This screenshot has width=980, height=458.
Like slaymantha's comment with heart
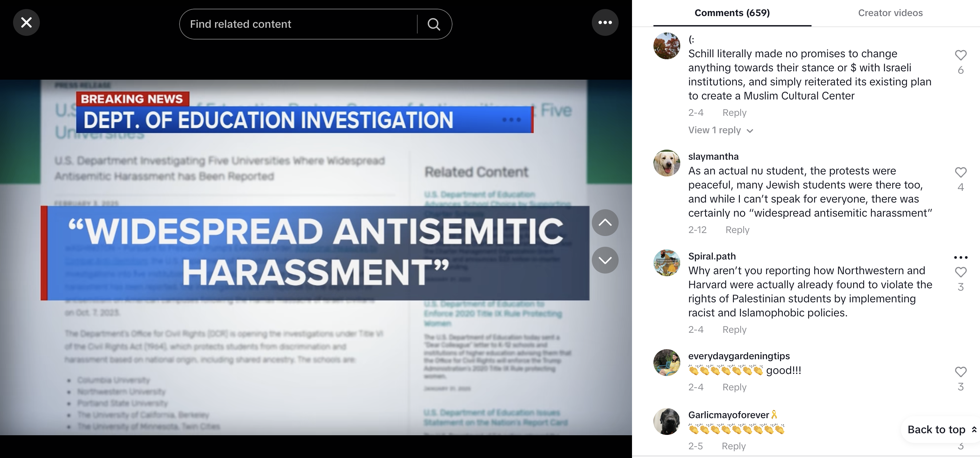point(960,172)
